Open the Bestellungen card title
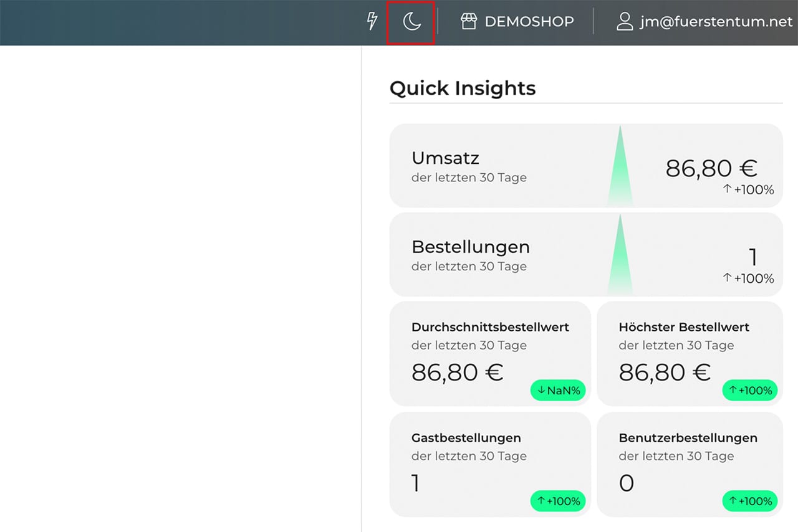Viewport: 798px width, 532px height. click(470, 247)
